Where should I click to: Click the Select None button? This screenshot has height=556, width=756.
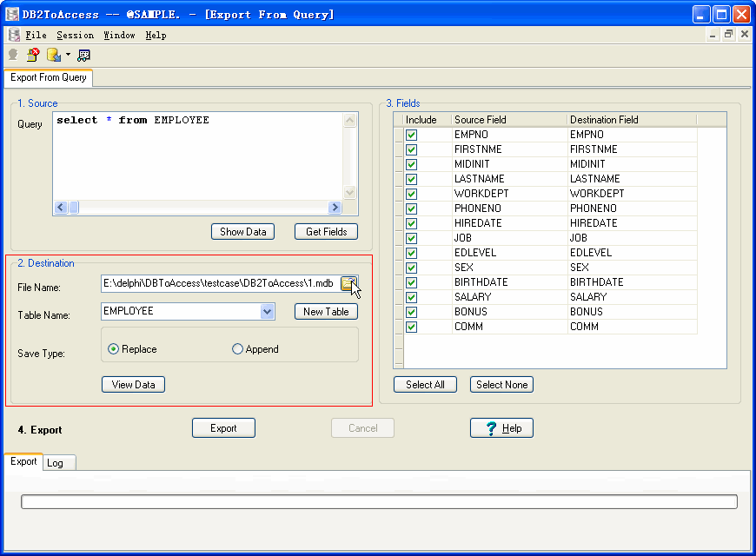coord(502,385)
